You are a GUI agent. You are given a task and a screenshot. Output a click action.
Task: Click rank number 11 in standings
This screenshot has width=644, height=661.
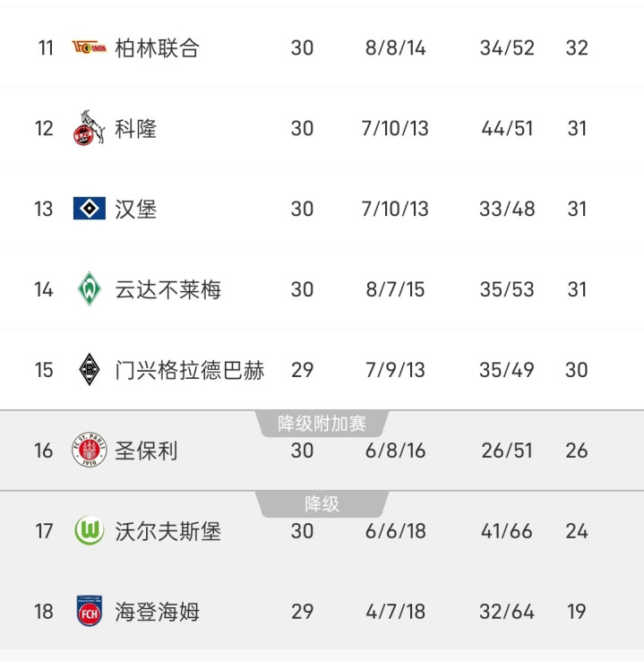tap(46, 47)
